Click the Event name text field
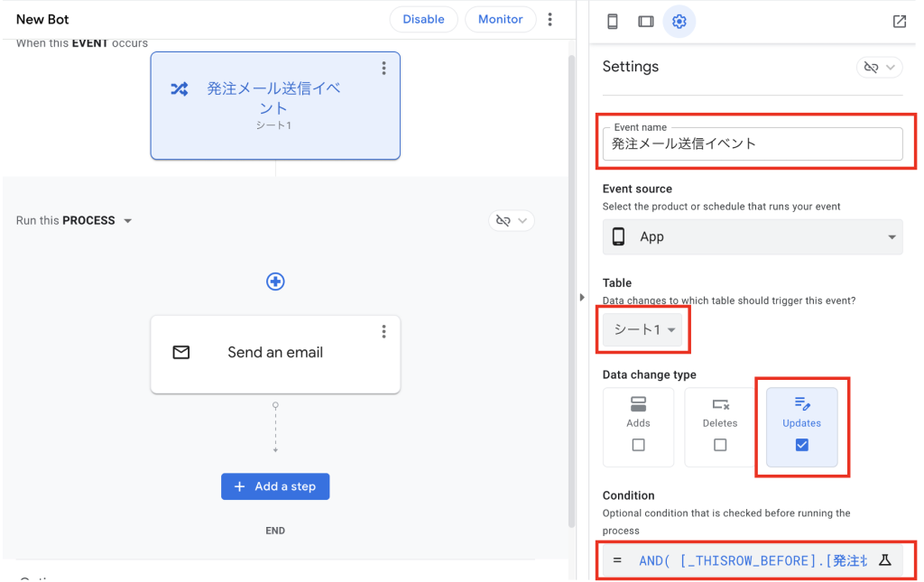Image resolution: width=924 pixels, height=582 pixels. coord(752,143)
